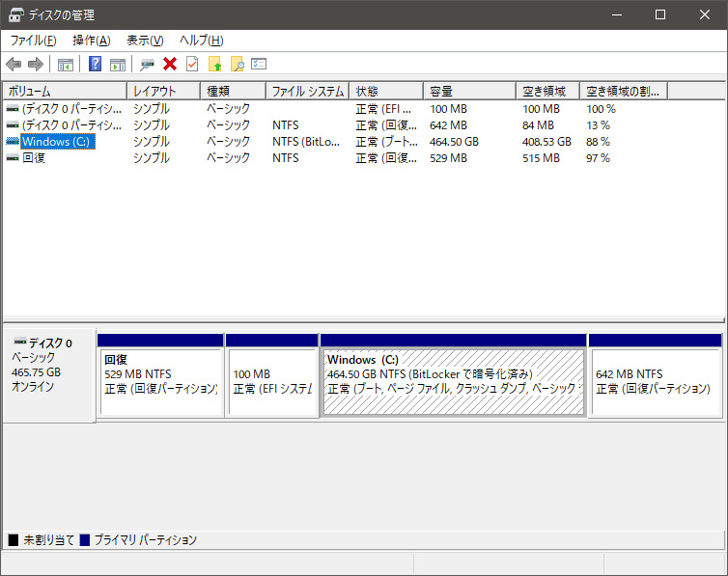728x576 pixels.
Task: Click the Forward arrow toolbar icon
Action: click(x=36, y=64)
